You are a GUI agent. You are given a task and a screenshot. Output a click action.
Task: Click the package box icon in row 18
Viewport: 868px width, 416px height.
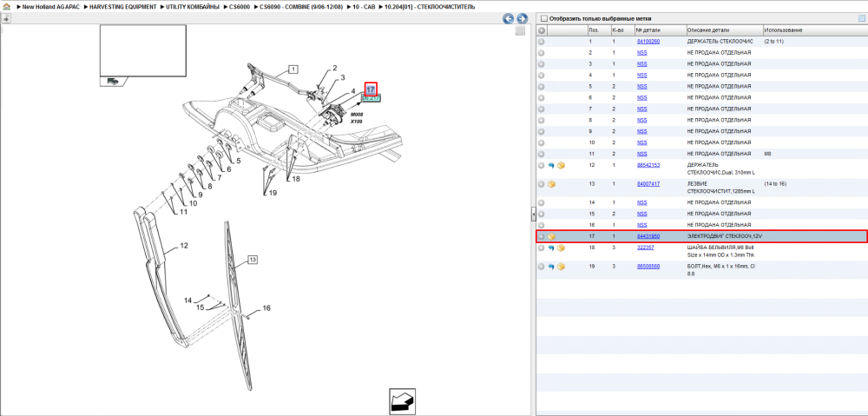coord(561,248)
